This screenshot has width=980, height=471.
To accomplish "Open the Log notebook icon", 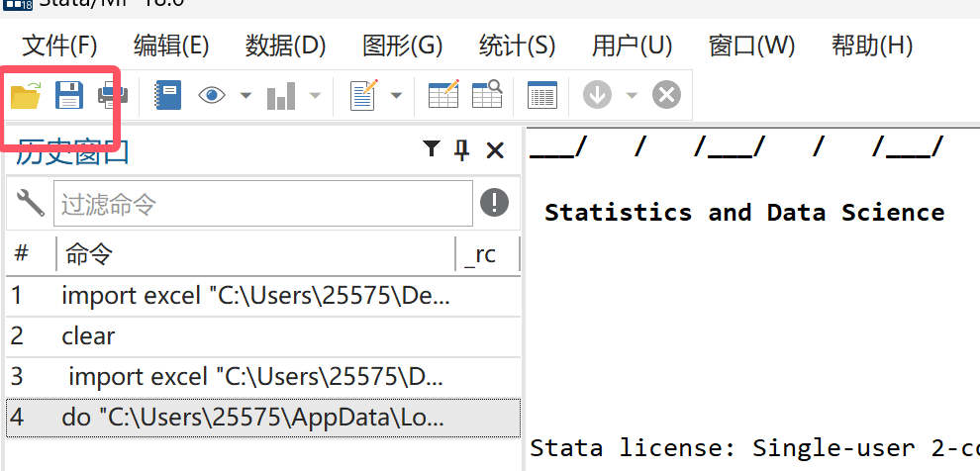I will point(168,96).
